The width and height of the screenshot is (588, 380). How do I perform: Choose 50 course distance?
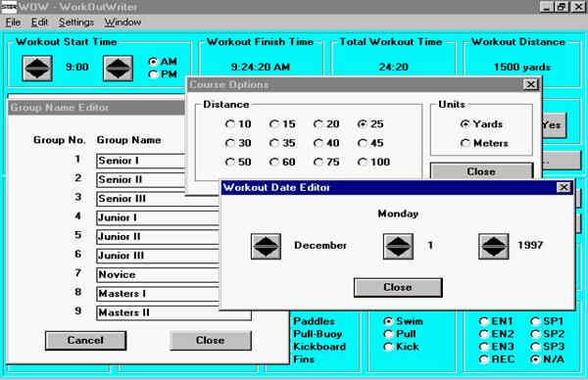click(x=238, y=163)
